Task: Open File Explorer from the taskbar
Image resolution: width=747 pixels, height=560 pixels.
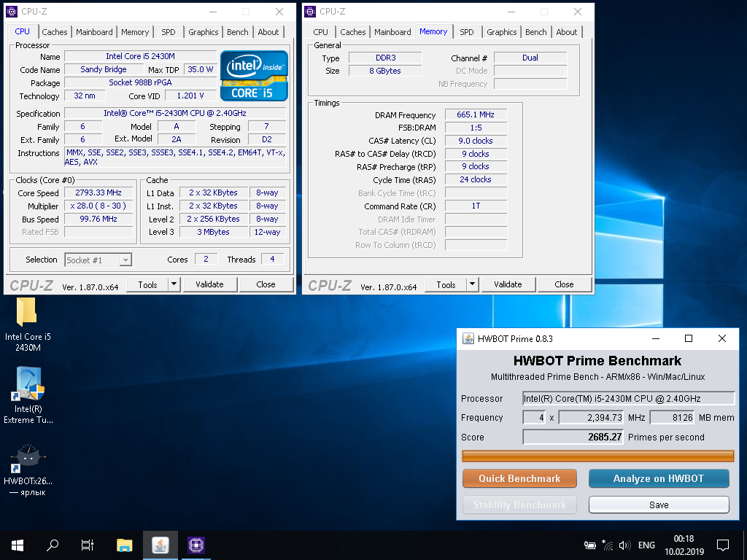Action: coord(125,545)
